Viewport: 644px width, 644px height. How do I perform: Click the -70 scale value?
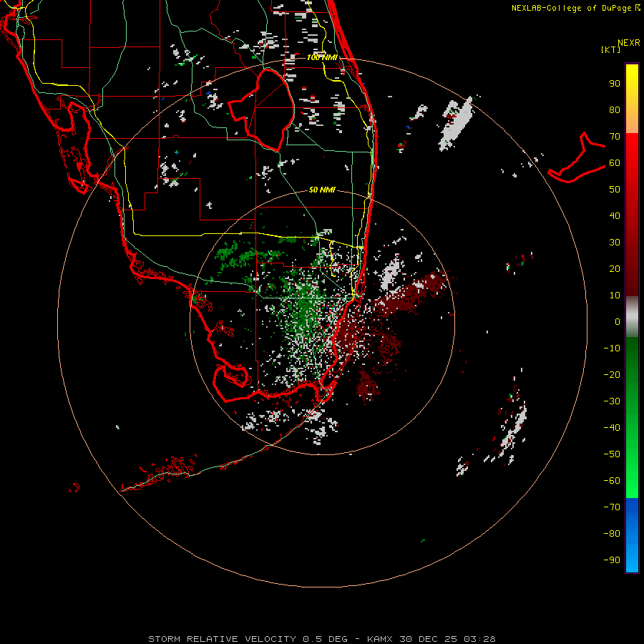click(612, 507)
